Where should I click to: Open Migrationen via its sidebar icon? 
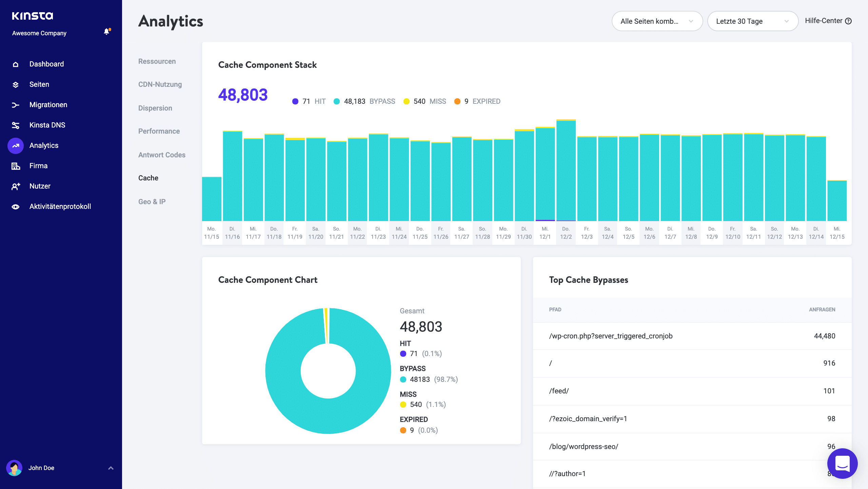coord(16,104)
